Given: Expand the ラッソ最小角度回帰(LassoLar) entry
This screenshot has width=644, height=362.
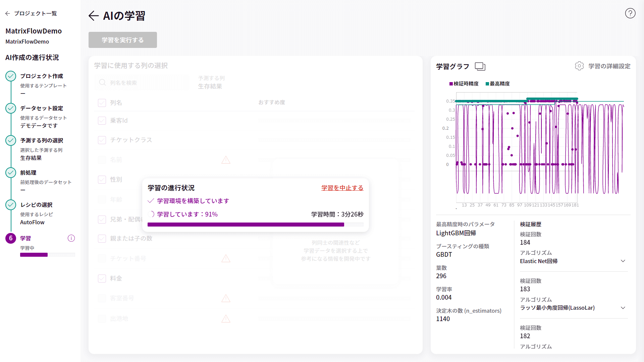Looking at the screenshot, I should pos(623,308).
